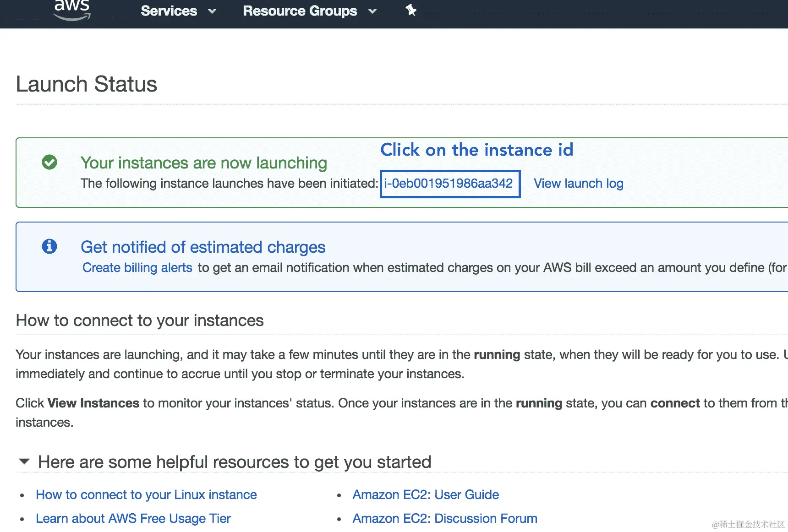Click the View launch log link
The image size is (788, 532).
(x=578, y=184)
